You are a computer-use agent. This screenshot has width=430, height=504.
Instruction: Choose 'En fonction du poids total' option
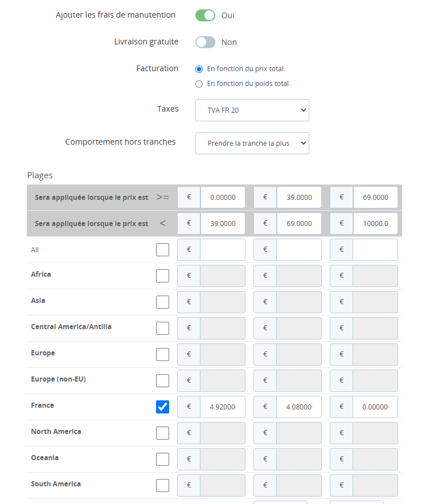click(x=199, y=84)
